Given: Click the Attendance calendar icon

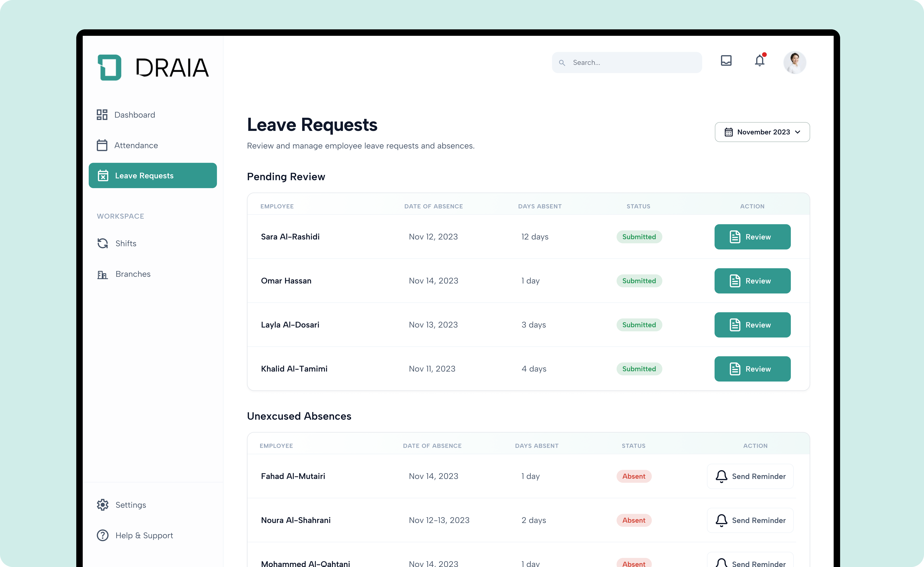Looking at the screenshot, I should coord(102,145).
